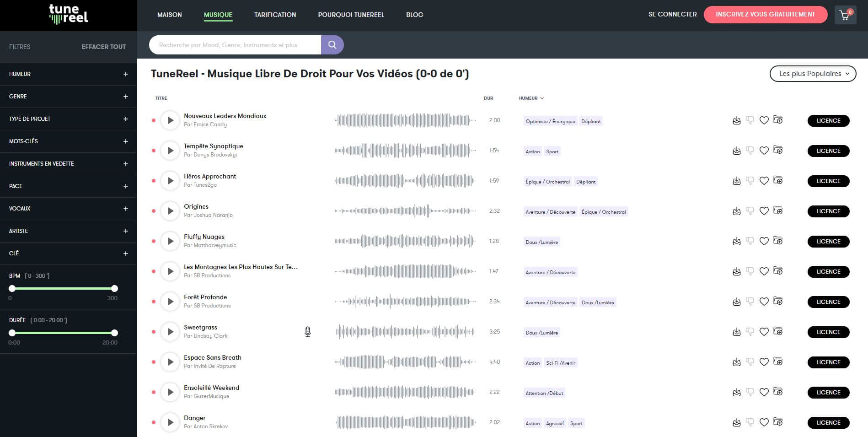This screenshot has height=437, width=868.
Task: Dislike the track Tempête Synaptique
Action: pyautogui.click(x=750, y=151)
